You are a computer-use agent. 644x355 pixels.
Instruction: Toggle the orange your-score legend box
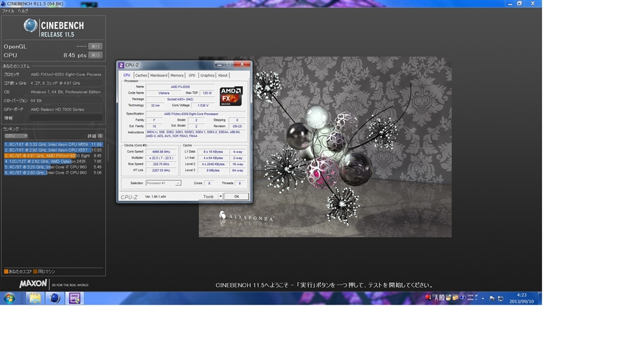pyautogui.click(x=6, y=271)
